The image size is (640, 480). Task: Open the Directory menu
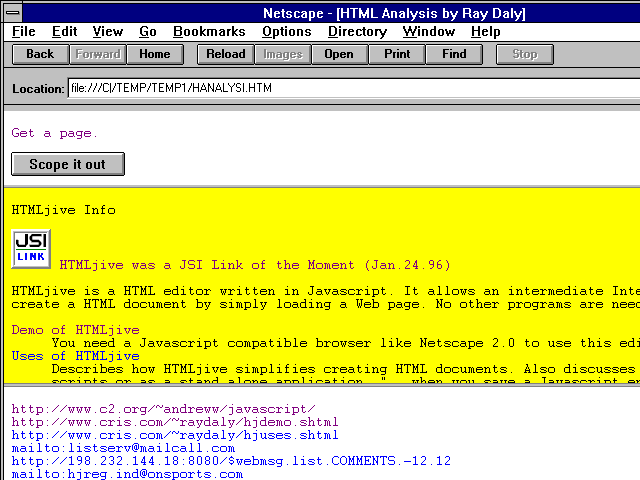click(x=358, y=32)
